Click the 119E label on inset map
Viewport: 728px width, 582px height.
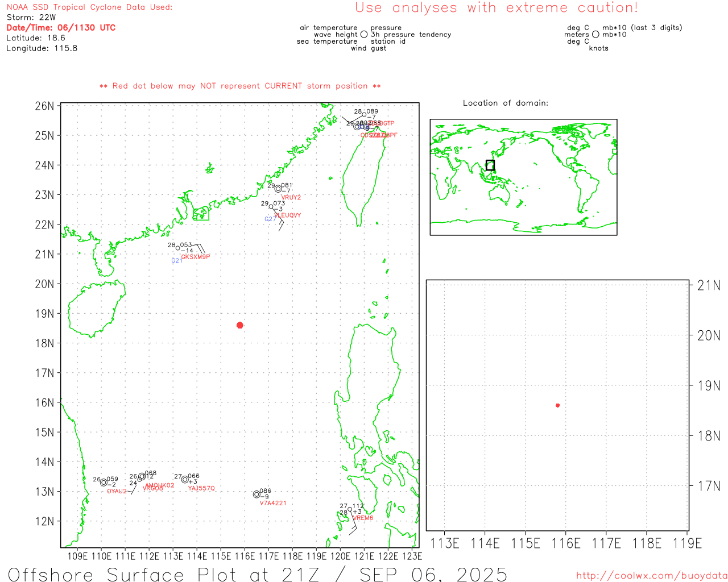[687, 543]
